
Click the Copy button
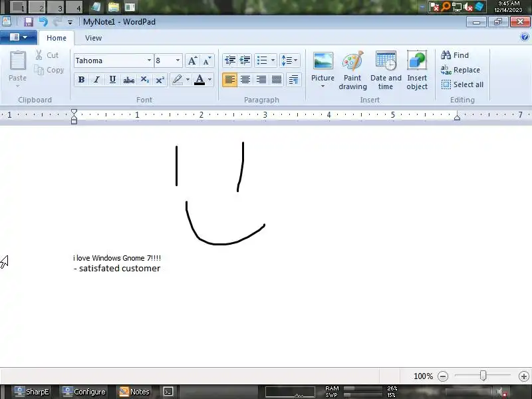(49, 70)
